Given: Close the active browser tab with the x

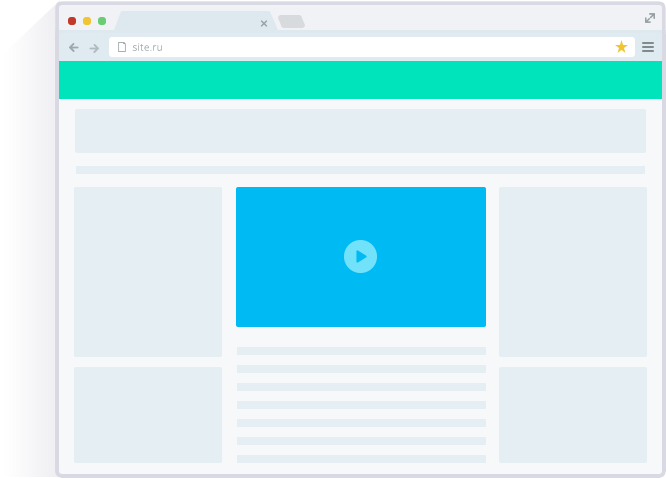Looking at the screenshot, I should 264,23.
